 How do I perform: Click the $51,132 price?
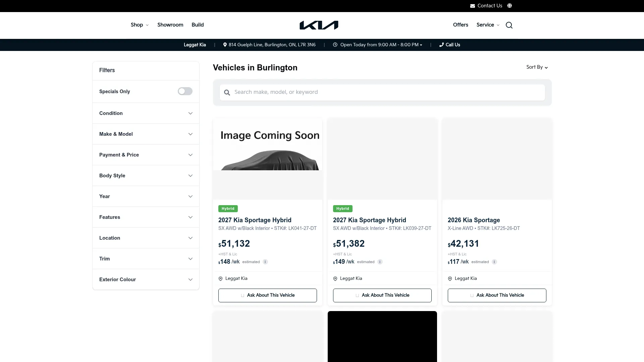click(234, 244)
